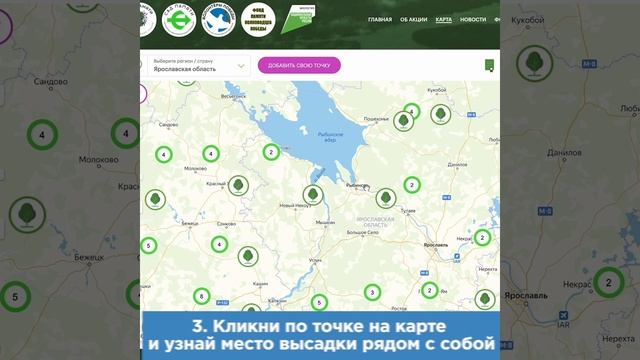This screenshot has height=360, width=640.
Task: Click the ЯРОСЛАВСКАЯ ОБЛАСТЬ region label
Action: pyautogui.click(x=376, y=222)
